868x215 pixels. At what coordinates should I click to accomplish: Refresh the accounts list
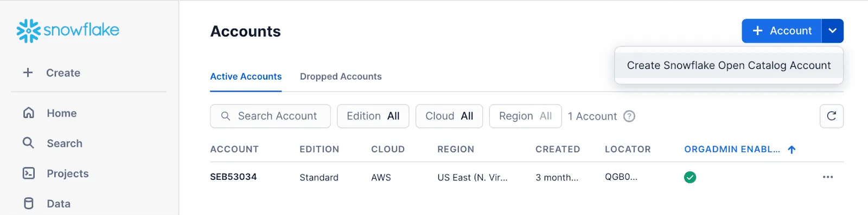831,116
